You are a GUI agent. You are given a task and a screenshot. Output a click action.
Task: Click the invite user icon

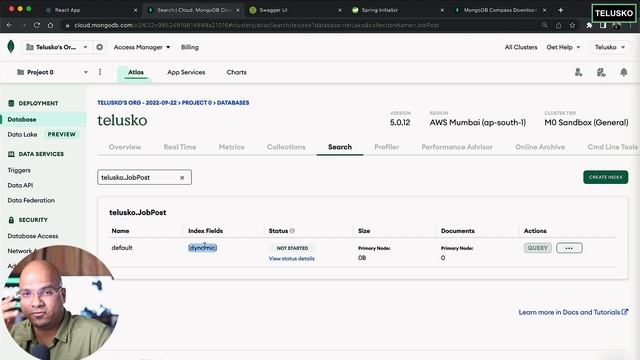(x=578, y=72)
